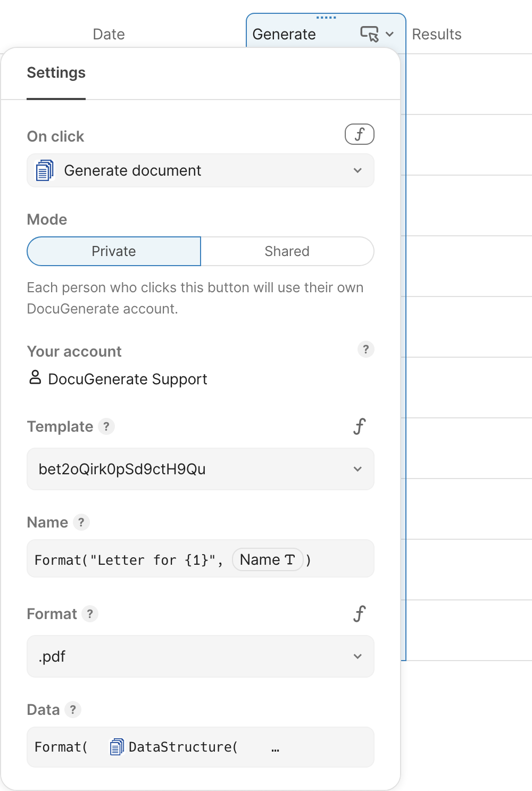Select the Private mode option
Screen dimensions: 532x791
click(x=113, y=251)
